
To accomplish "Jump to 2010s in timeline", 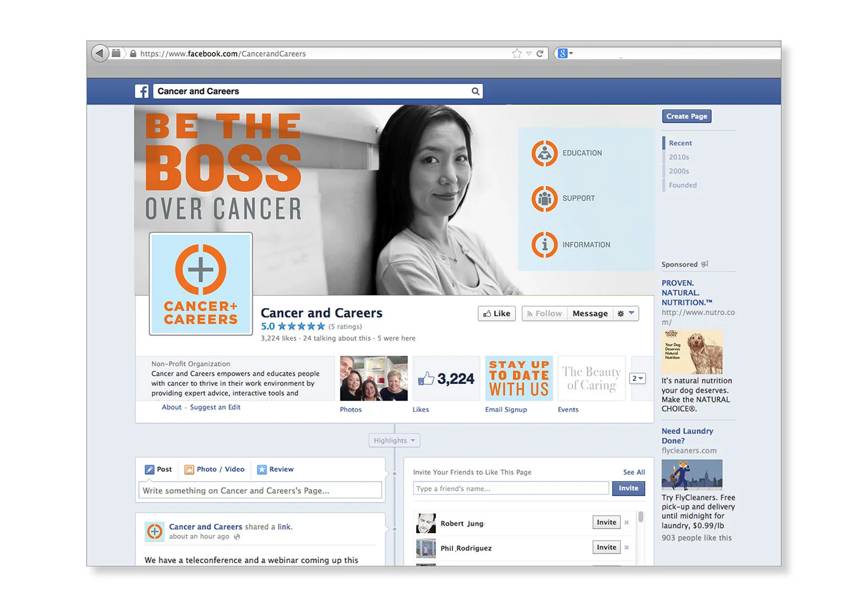I will coord(679,157).
